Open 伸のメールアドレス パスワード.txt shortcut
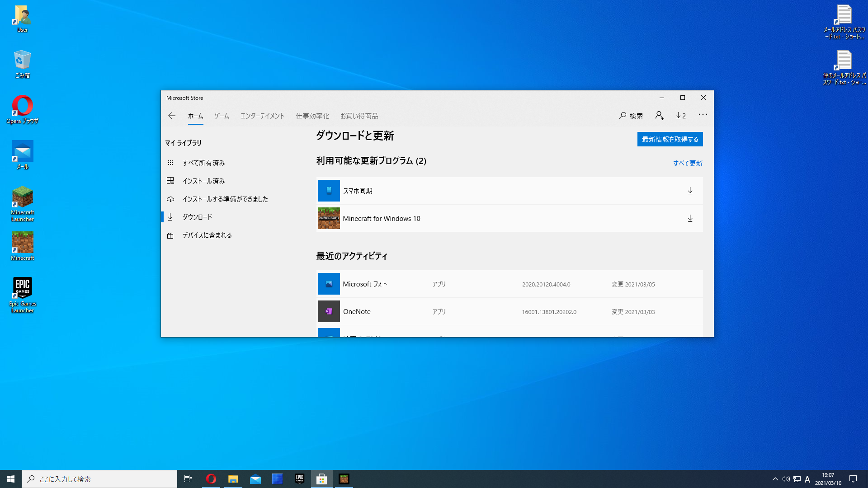This screenshot has width=868, height=488. click(x=844, y=67)
